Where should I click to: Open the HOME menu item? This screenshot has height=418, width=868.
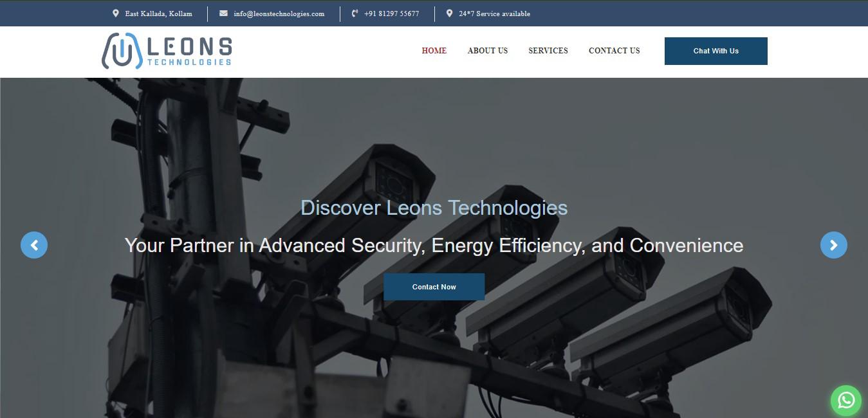(x=434, y=51)
